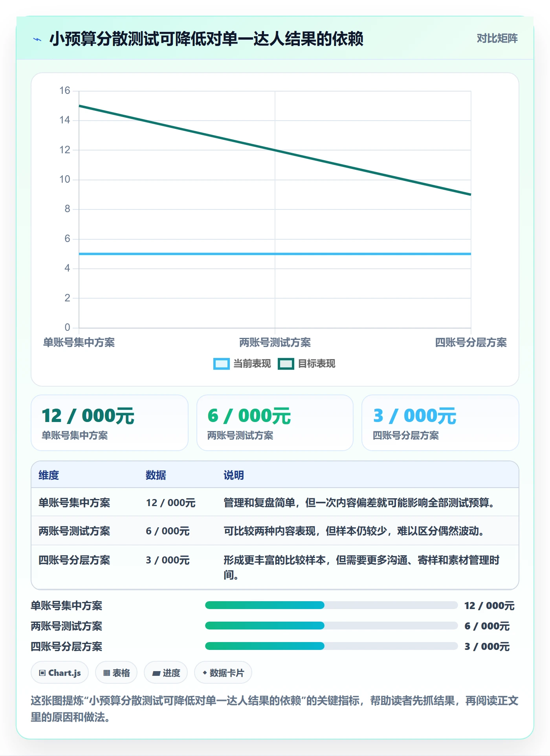Click the 表格 chip

point(116,673)
